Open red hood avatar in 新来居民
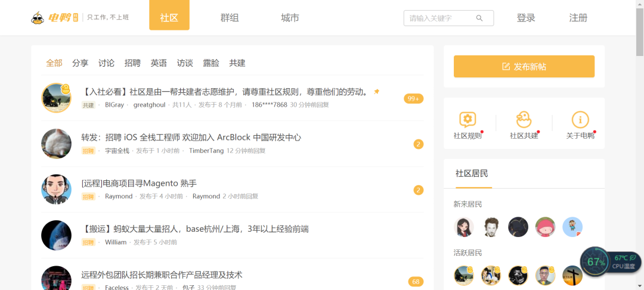644x290 pixels. point(546,227)
